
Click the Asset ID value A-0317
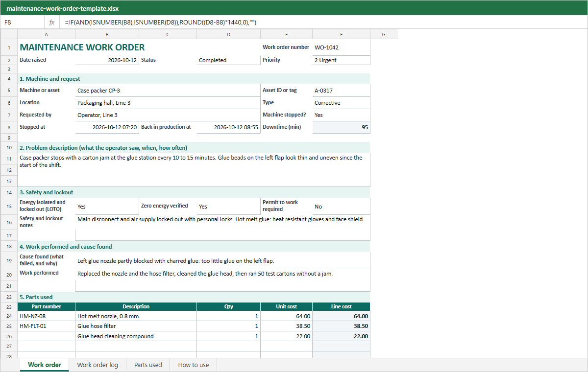coord(342,91)
